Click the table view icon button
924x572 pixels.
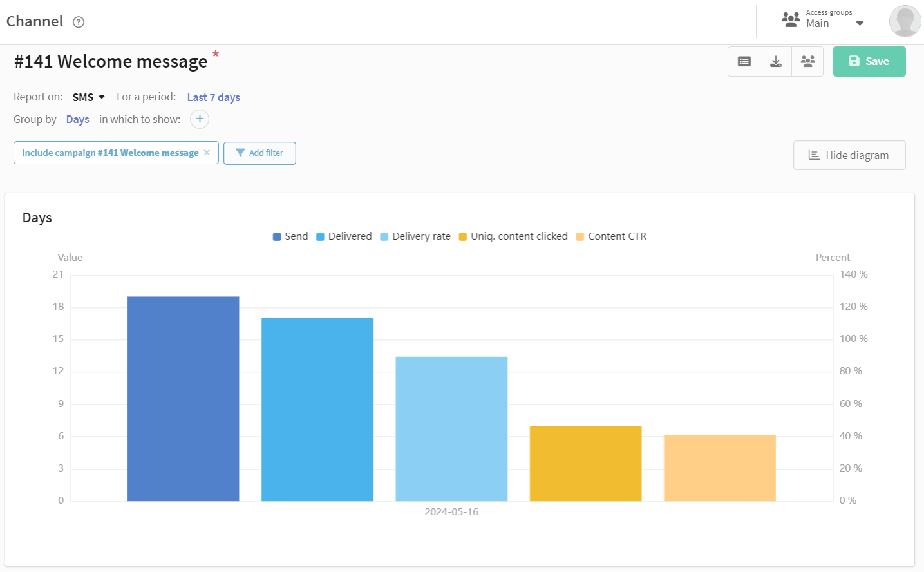744,62
